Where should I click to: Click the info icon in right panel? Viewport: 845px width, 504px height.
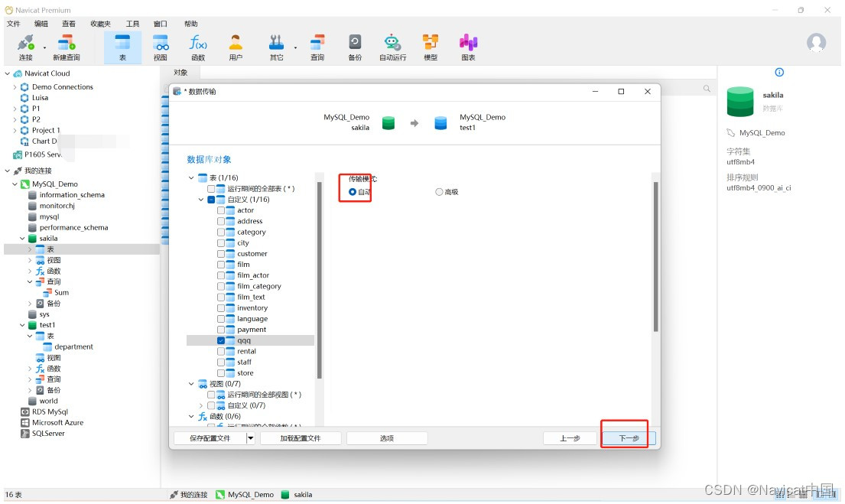[x=779, y=72]
